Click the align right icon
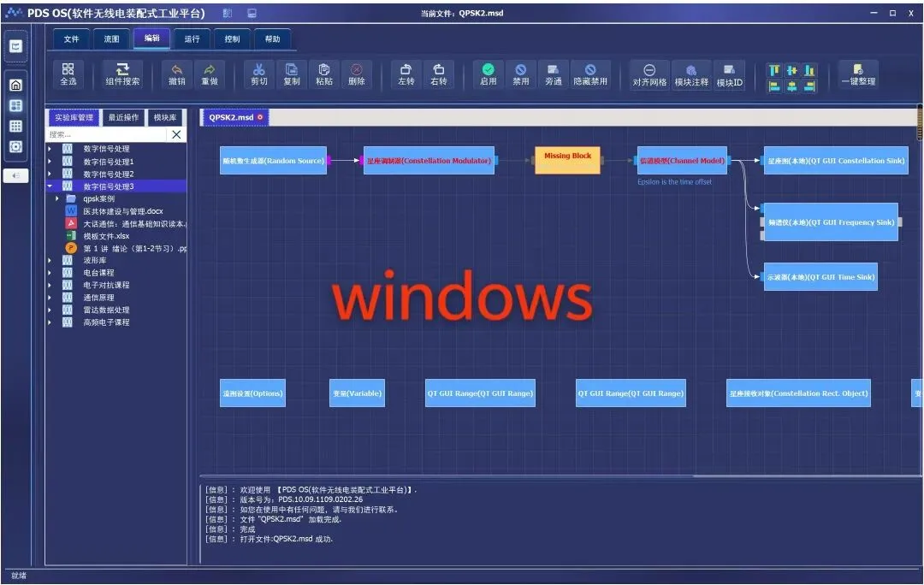The image size is (924, 585). tap(809, 86)
